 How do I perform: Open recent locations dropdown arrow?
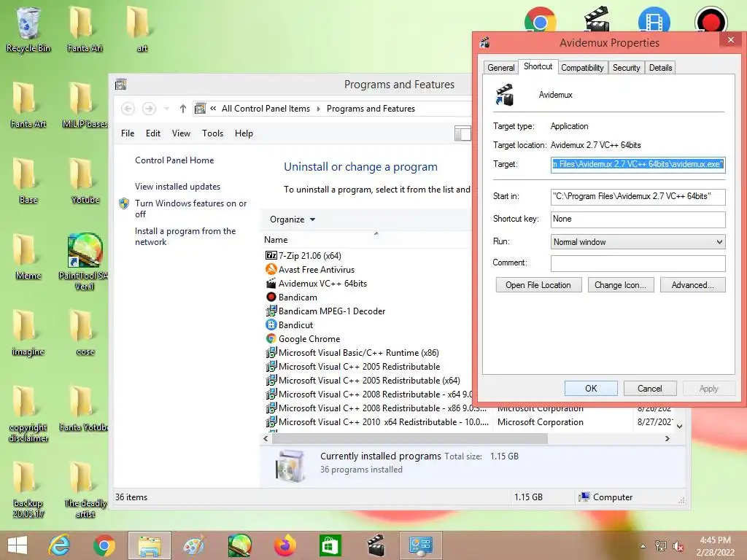[x=166, y=109]
